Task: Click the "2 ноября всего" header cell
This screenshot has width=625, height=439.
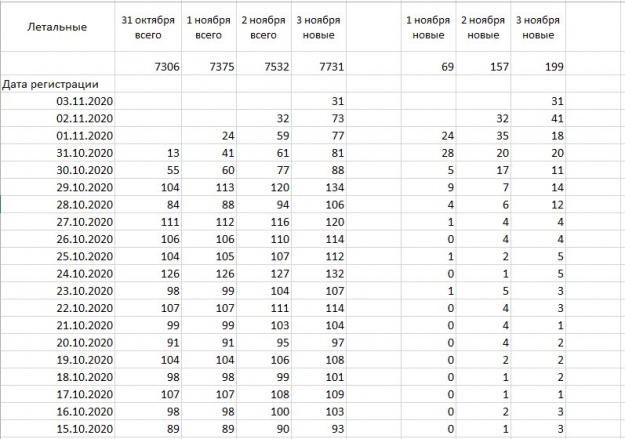Action: 261,27
